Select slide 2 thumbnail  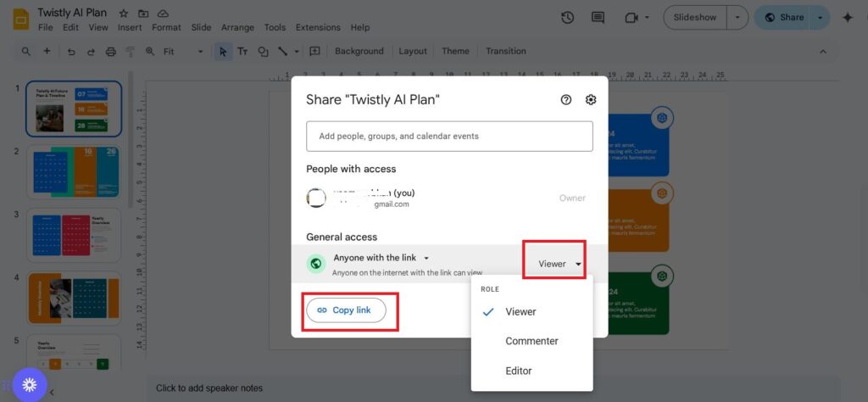click(x=74, y=171)
